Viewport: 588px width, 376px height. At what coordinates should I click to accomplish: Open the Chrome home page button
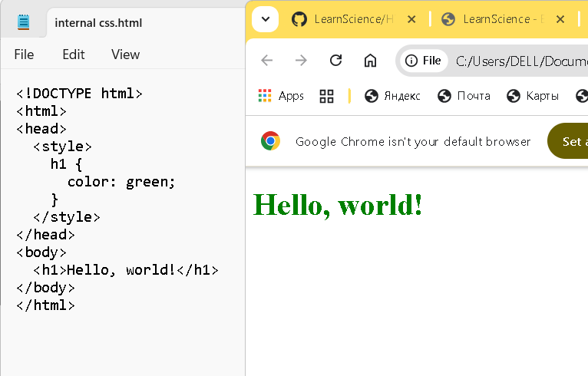(x=370, y=61)
